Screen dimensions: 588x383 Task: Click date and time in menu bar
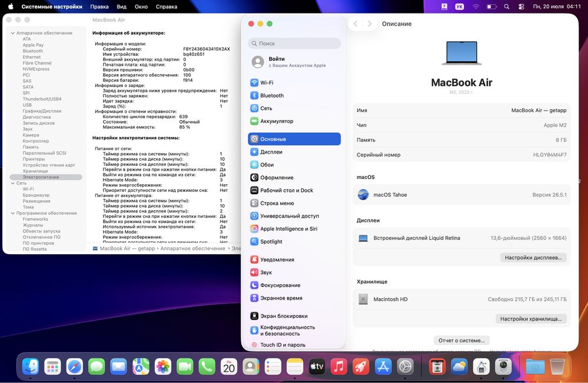click(557, 6)
